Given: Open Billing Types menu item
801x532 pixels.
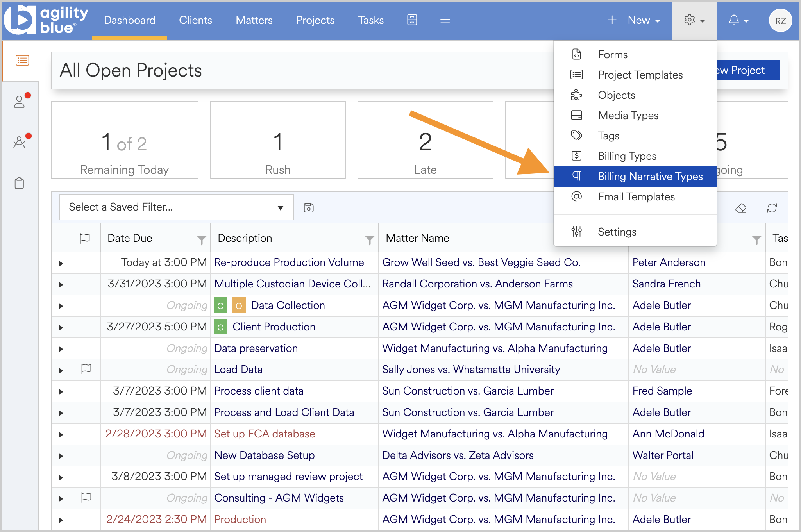Looking at the screenshot, I should coord(635,156).
